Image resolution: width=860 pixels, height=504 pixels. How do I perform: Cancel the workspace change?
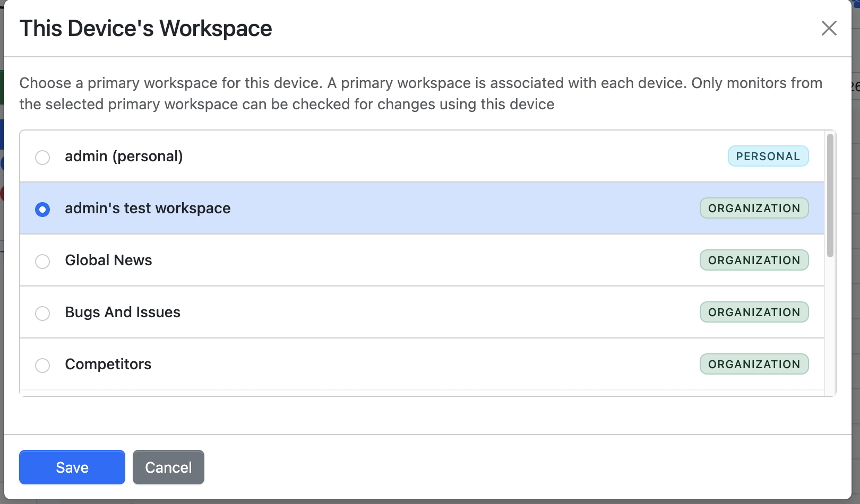[168, 467]
